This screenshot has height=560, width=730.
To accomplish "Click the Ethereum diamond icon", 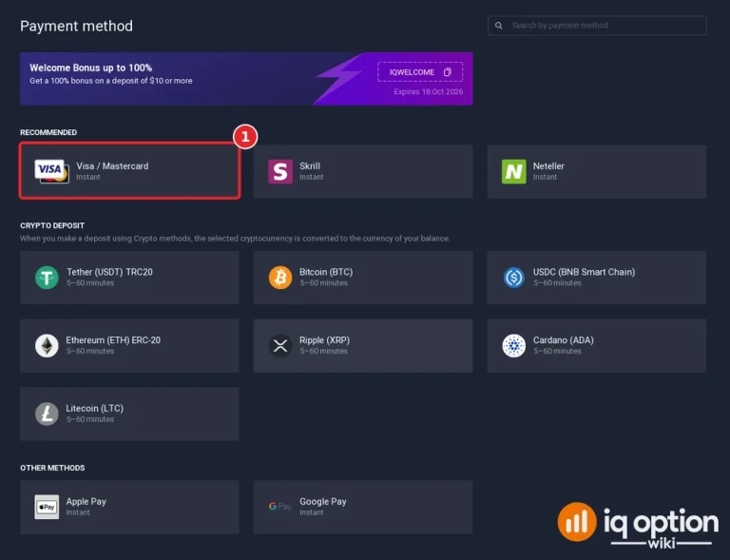I will (47, 345).
